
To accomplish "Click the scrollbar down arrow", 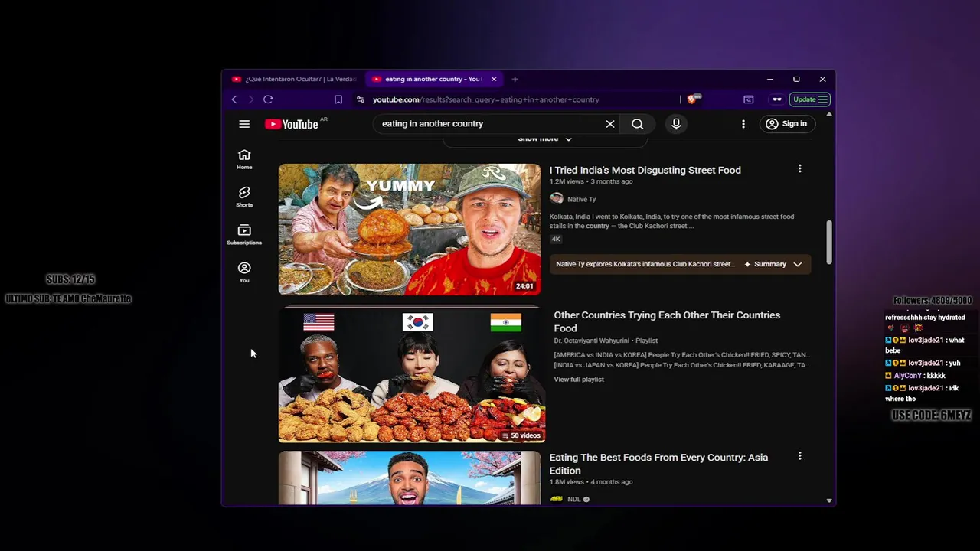I will click(x=829, y=500).
